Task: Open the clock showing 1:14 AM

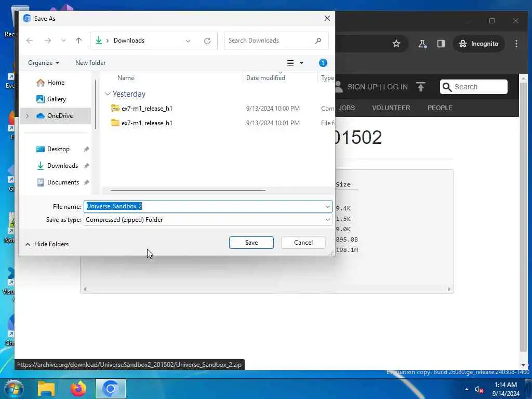Action: [506, 389]
